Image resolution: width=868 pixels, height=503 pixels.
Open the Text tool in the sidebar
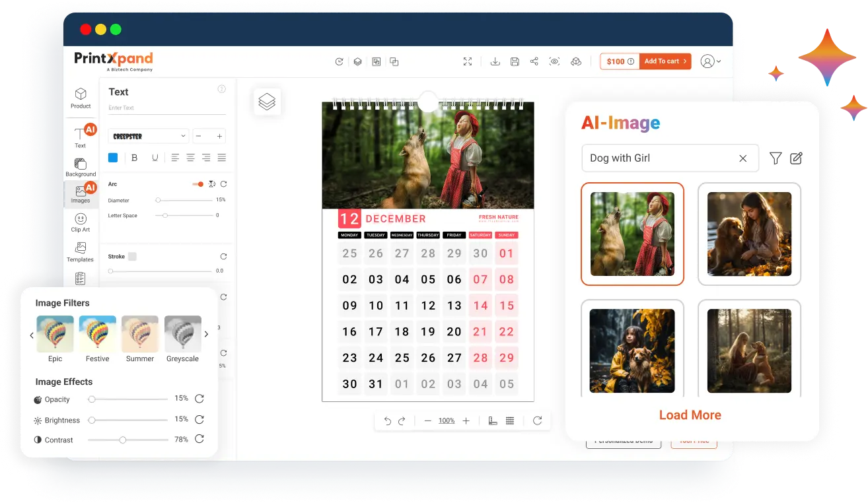tap(80, 137)
